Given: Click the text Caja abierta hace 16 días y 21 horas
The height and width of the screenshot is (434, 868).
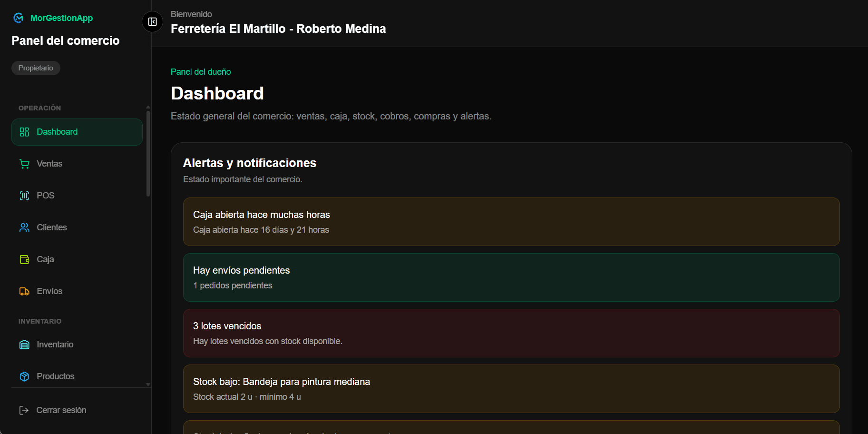Looking at the screenshot, I should click(x=261, y=230).
